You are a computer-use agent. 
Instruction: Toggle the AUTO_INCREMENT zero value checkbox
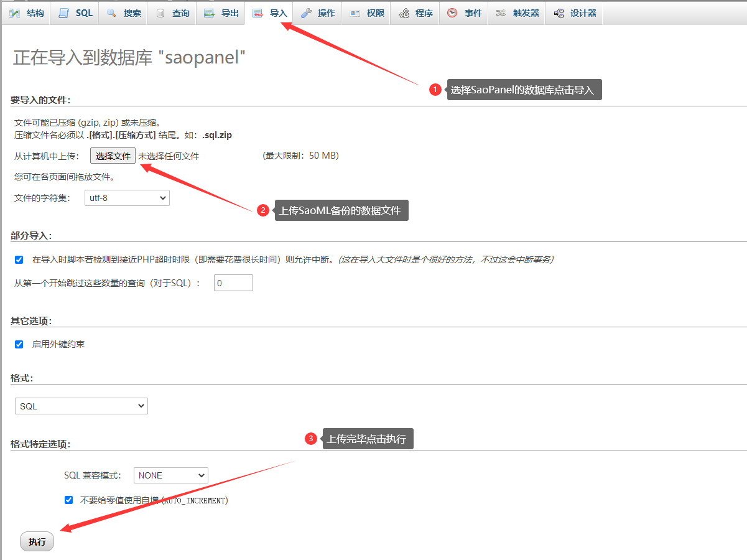[x=68, y=500]
